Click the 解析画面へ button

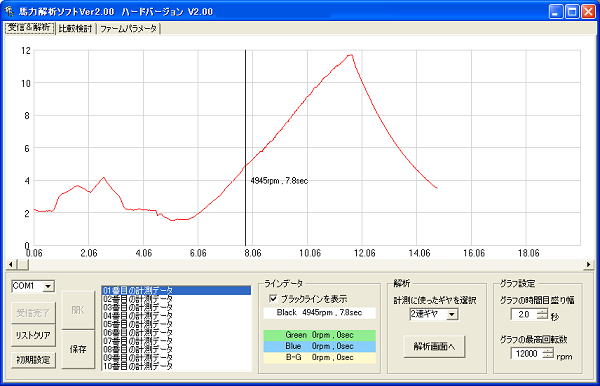click(434, 347)
